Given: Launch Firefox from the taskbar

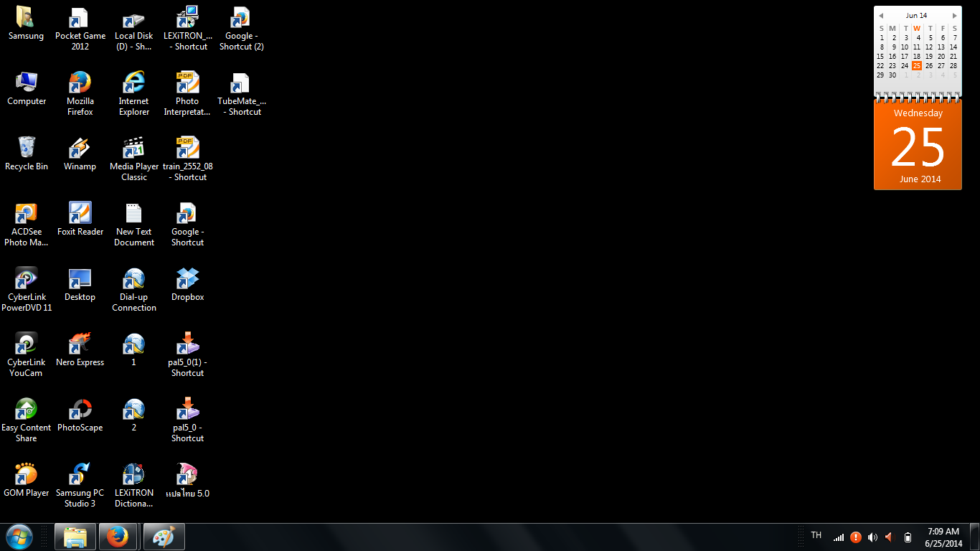Looking at the screenshot, I should [x=117, y=537].
